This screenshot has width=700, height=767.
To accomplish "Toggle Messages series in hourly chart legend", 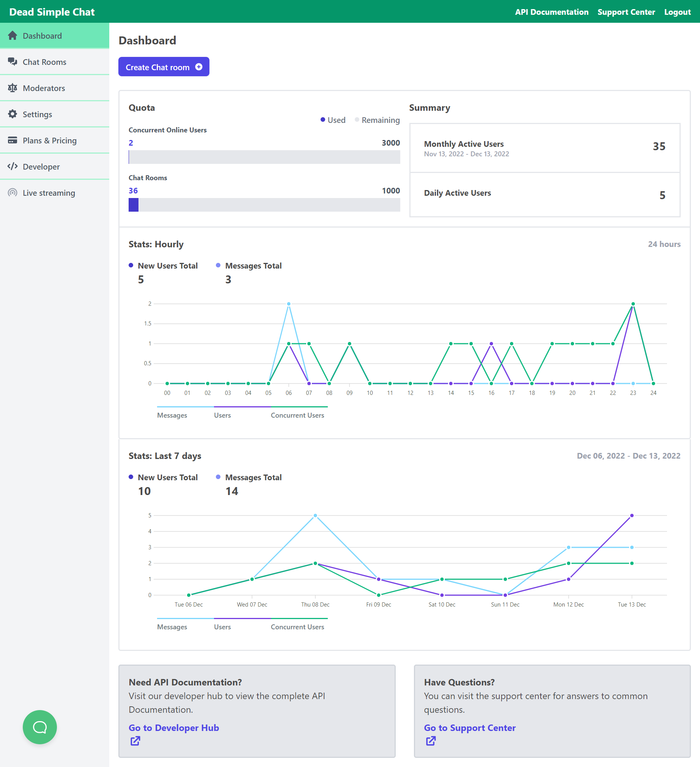I will pos(172,415).
